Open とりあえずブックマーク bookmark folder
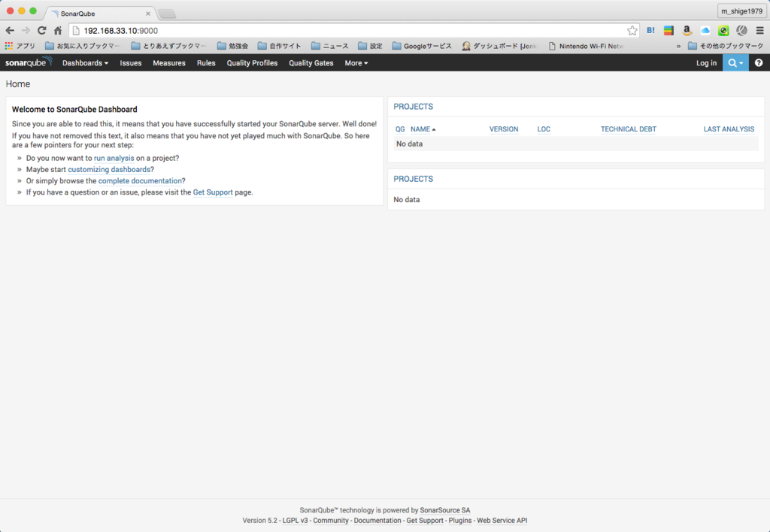 (x=168, y=46)
